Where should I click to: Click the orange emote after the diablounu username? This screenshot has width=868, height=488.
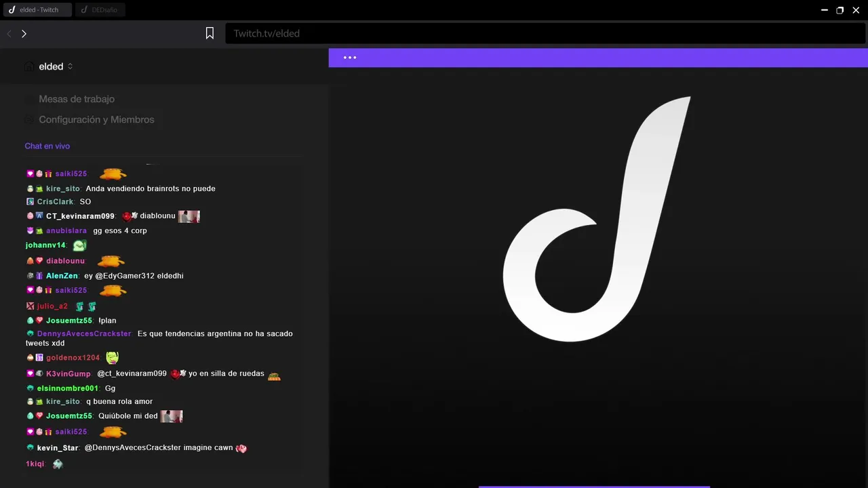click(111, 261)
